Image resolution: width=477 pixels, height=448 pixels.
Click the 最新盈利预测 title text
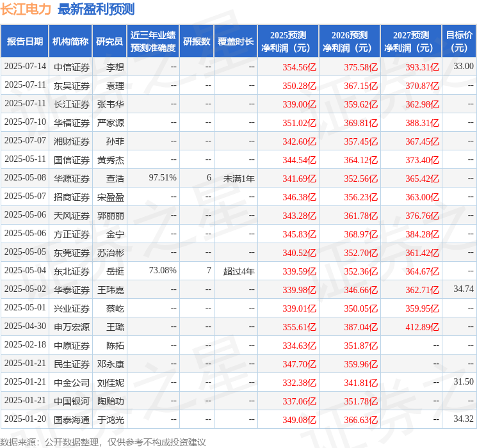(96, 9)
